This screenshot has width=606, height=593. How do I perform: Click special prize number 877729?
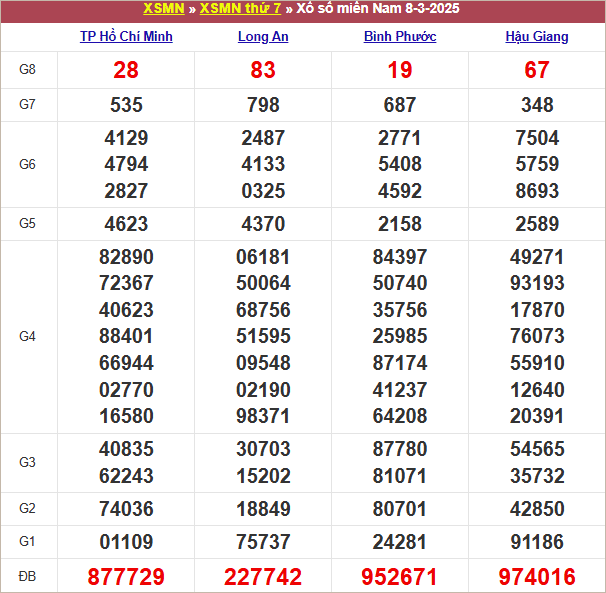pyautogui.click(x=126, y=577)
